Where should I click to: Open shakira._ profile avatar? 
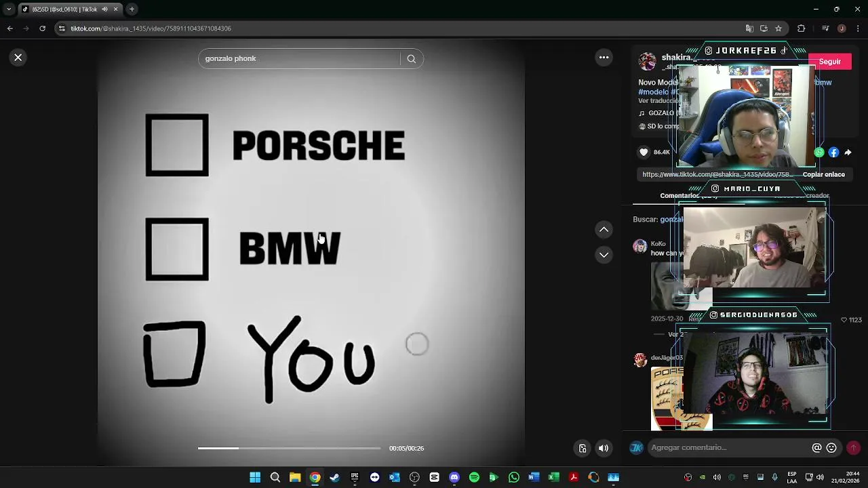click(x=648, y=62)
